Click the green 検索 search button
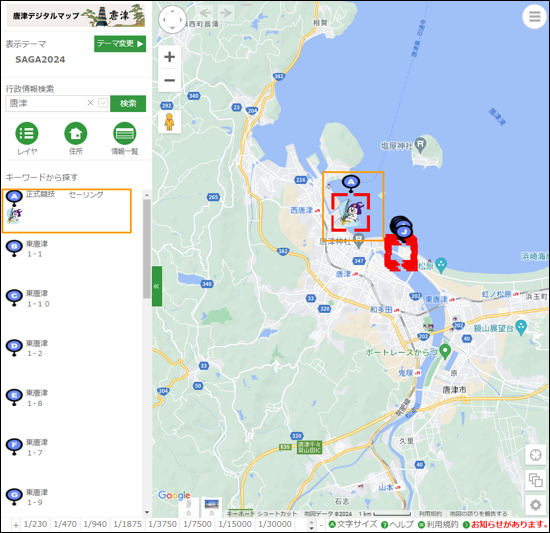Viewport: 550px width, 533px height. click(128, 103)
